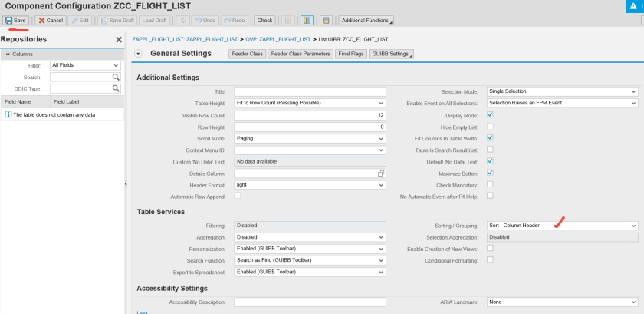The image size is (644, 314).
Task: Close the Repositories panel
Action: coord(119,39)
